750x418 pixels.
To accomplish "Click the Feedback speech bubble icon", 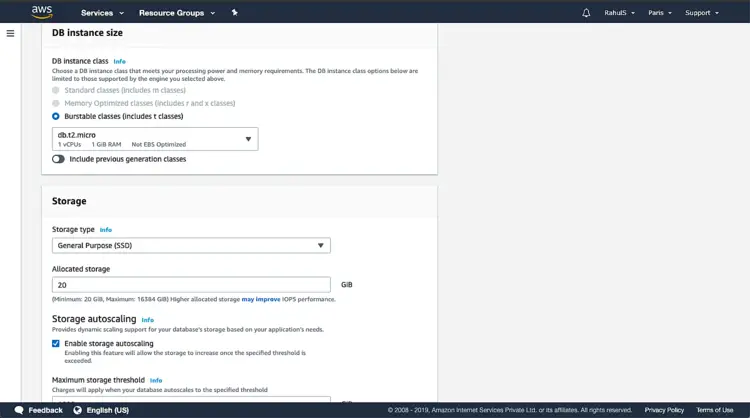I will point(19,410).
